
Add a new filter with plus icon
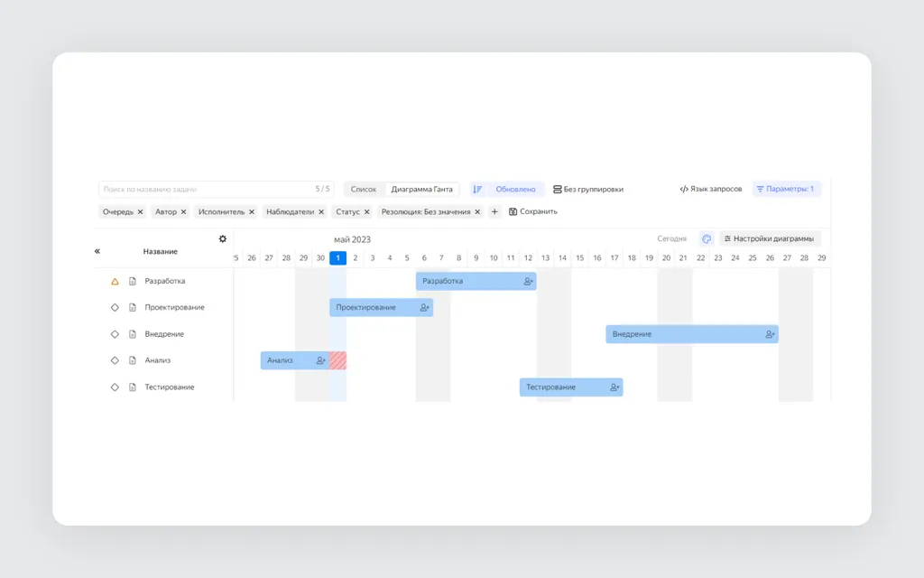(x=494, y=211)
